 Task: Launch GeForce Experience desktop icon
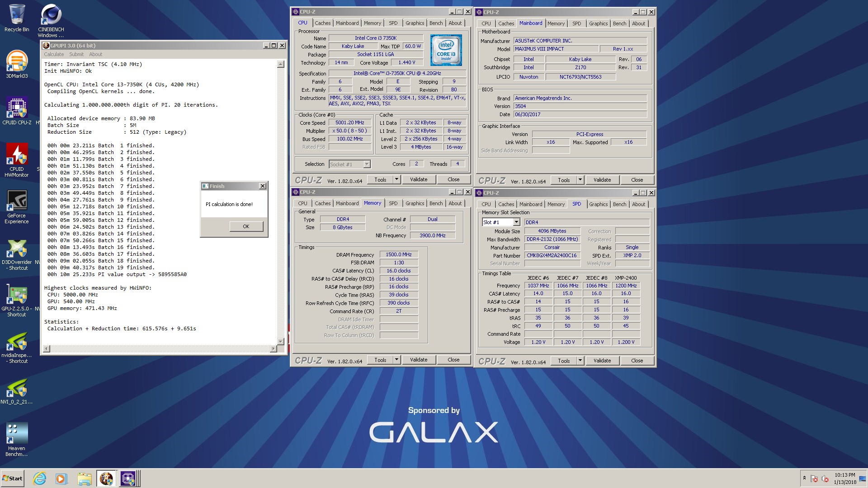tap(17, 206)
